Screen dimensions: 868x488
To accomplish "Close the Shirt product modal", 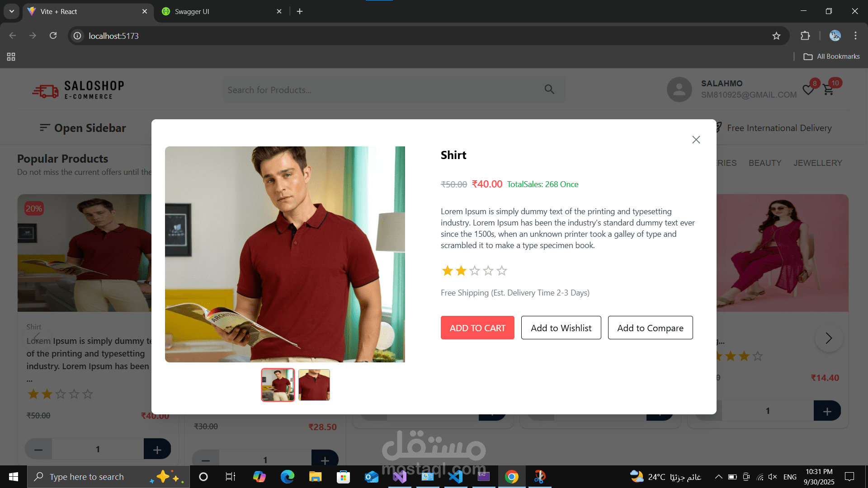I will coord(696,140).
